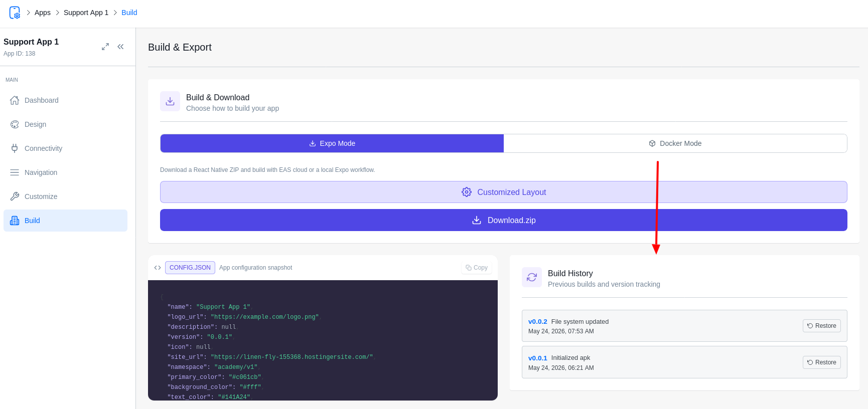This screenshot has height=409, width=868.
Task: Select Build in the sidebar
Action: click(x=65, y=221)
